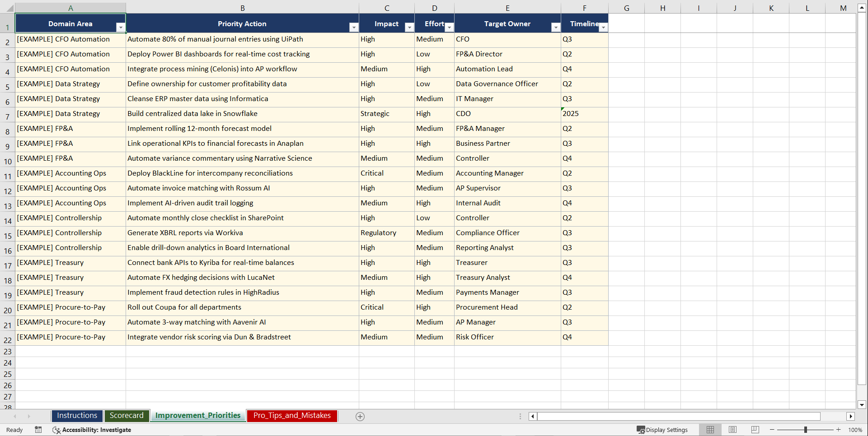Open the Target Owner filter dropdown

555,27
